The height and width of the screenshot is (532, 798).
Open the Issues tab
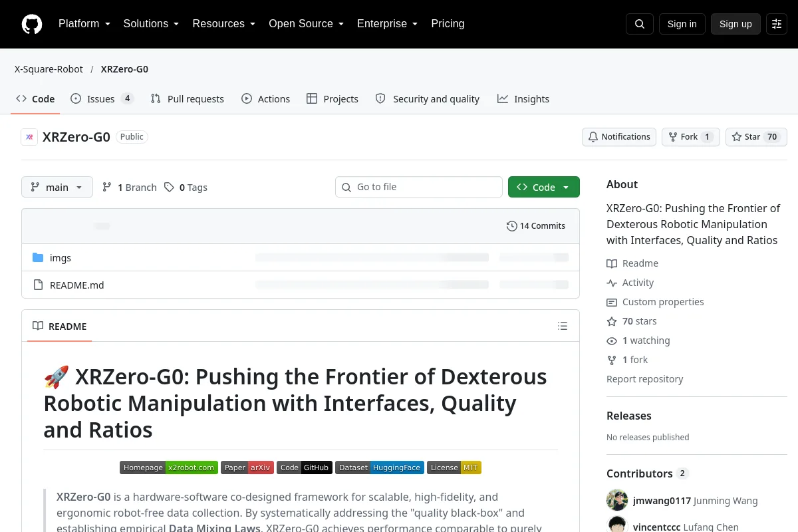click(102, 99)
